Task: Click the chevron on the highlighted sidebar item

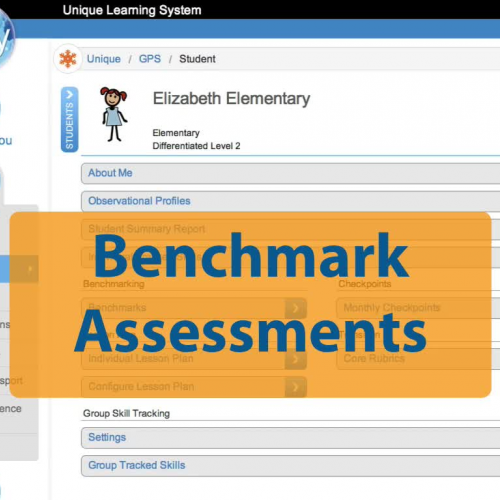Action: pyautogui.click(x=30, y=269)
